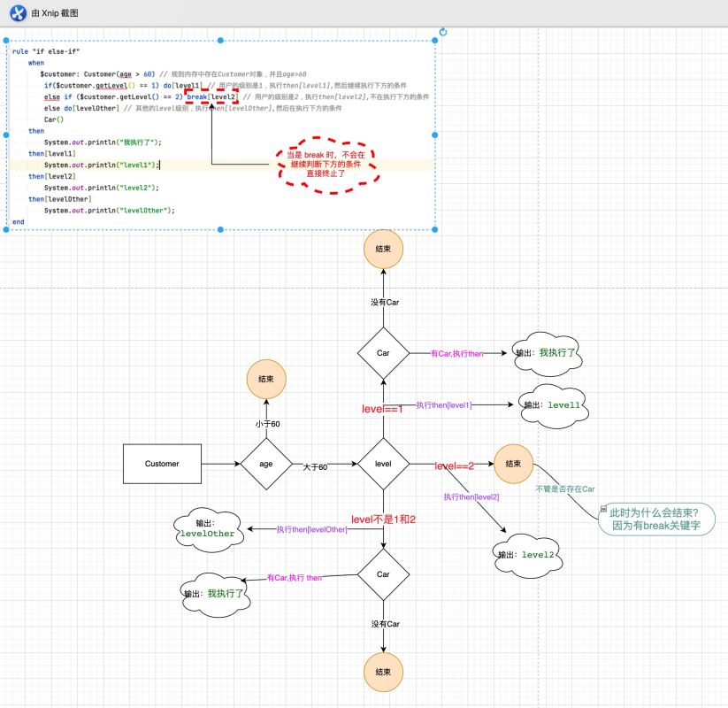Viewport: 728px width, 708px height.
Task: Click the 小于60 edge label
Action: (x=267, y=424)
